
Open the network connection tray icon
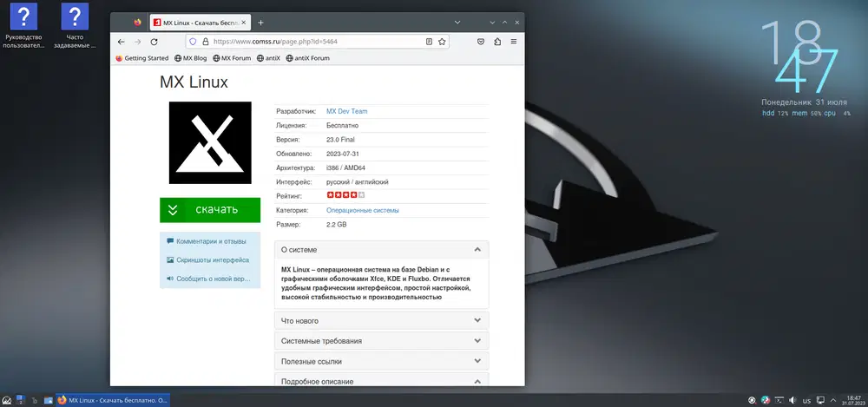point(820,400)
